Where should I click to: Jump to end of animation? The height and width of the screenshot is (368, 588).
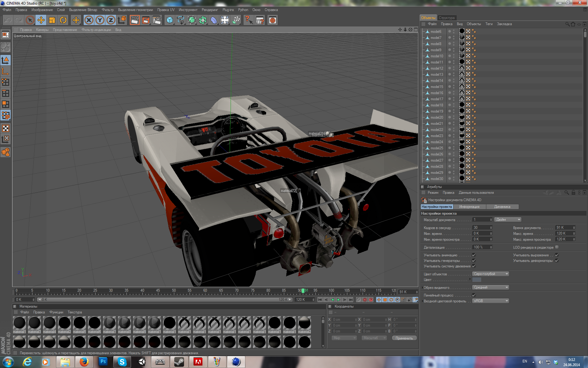[351, 300]
